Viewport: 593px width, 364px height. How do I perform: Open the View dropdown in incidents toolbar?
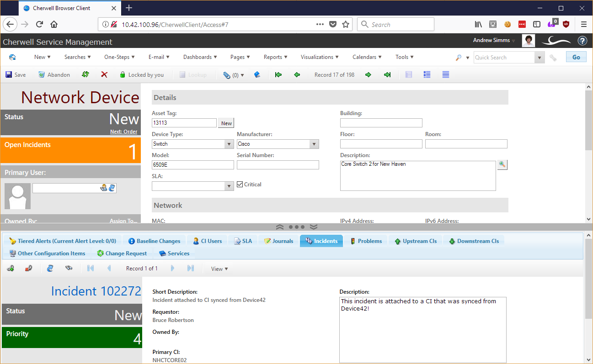pos(219,269)
